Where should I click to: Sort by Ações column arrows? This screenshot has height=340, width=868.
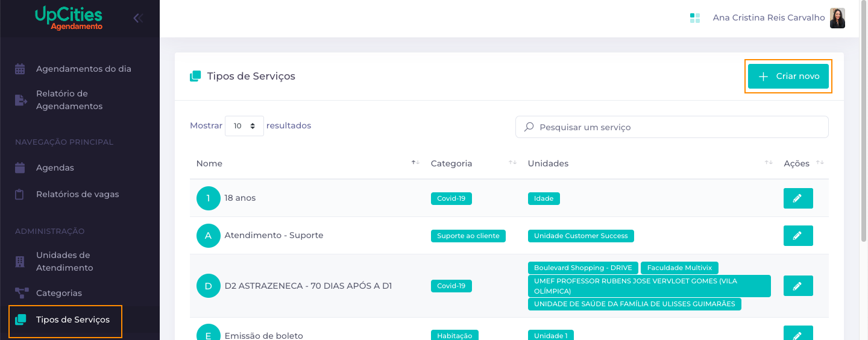[820, 163]
